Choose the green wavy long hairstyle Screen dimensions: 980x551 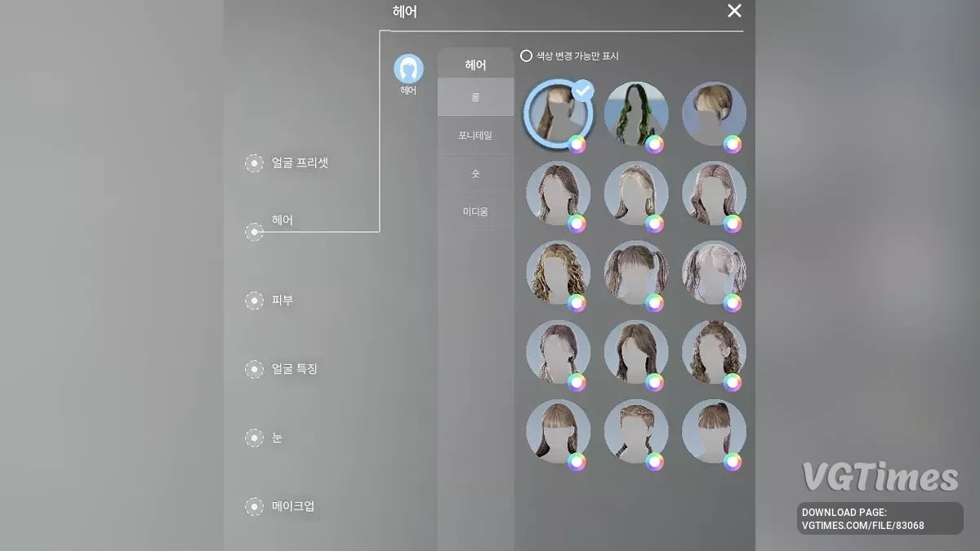(x=636, y=113)
